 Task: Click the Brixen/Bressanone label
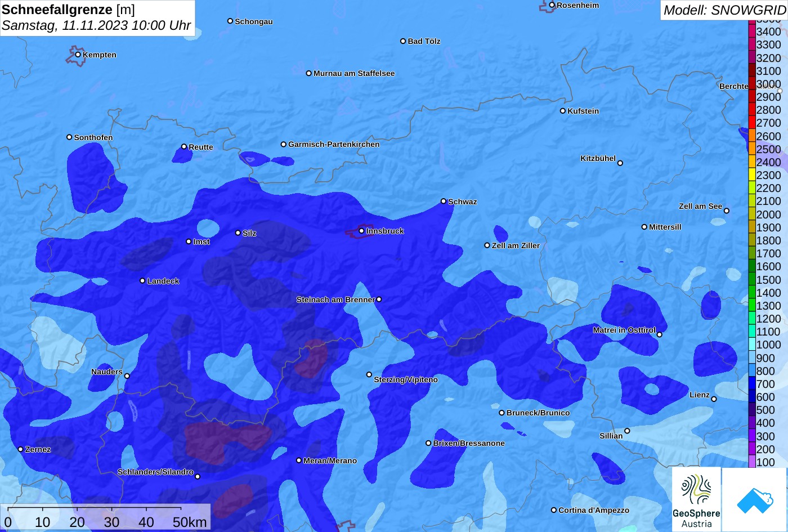point(469,443)
